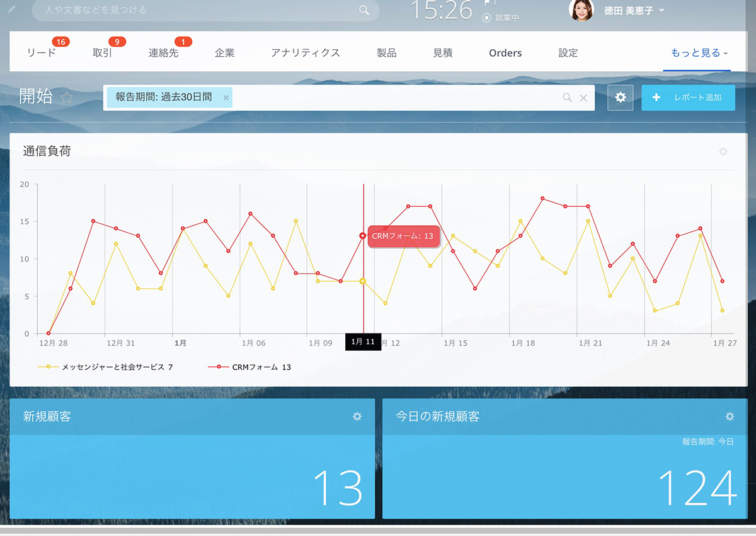
Task: Open gear settings on 通信負荷 widget
Action: 723,151
